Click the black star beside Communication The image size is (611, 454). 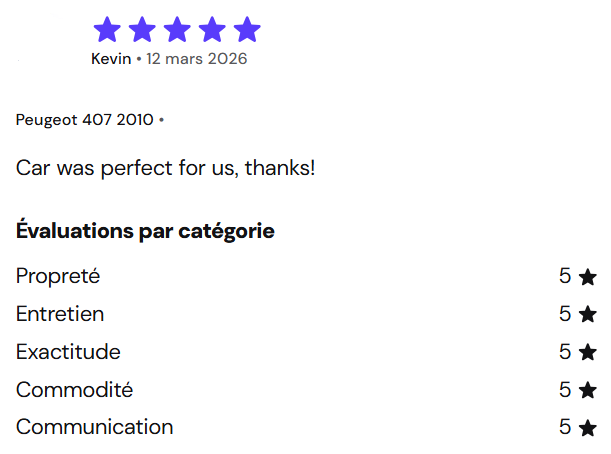588,428
